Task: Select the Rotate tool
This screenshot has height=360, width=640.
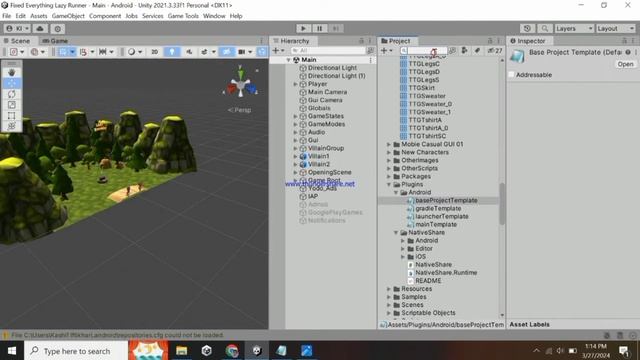Action: click(11, 94)
